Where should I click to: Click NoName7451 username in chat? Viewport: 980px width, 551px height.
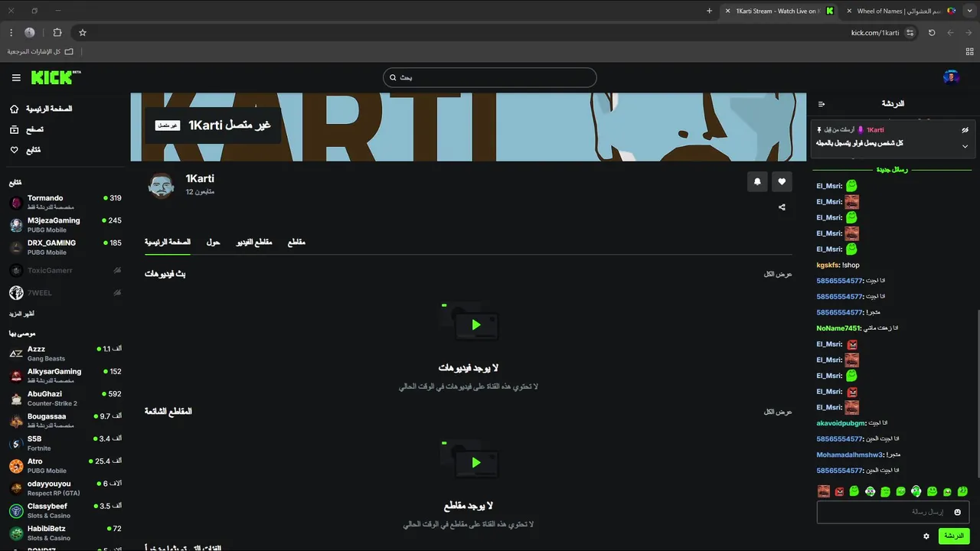pos(839,328)
